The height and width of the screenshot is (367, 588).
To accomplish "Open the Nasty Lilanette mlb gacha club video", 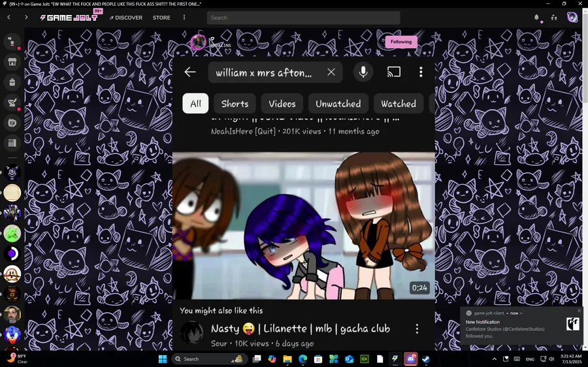I will tap(301, 328).
